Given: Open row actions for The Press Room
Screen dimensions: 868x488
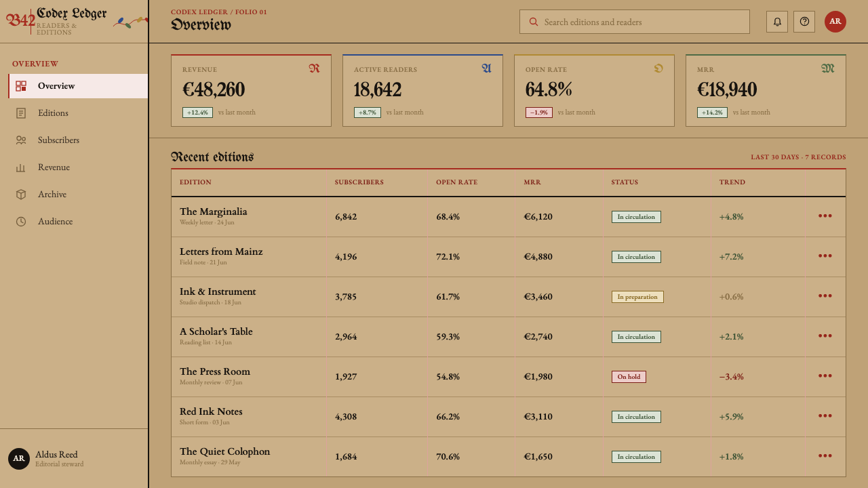Looking at the screenshot, I should tap(825, 376).
